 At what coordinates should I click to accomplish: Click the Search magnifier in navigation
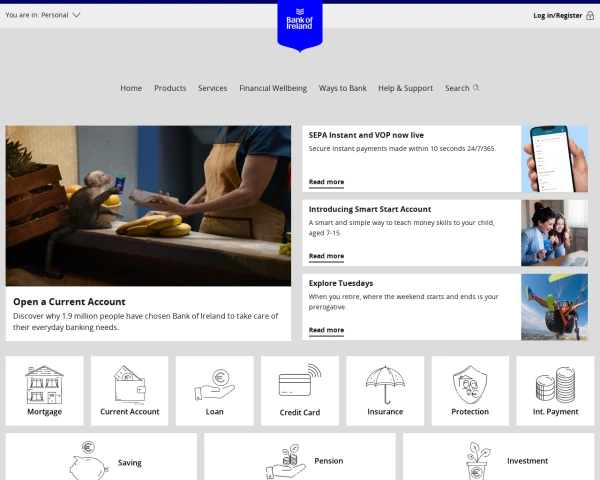tap(476, 88)
